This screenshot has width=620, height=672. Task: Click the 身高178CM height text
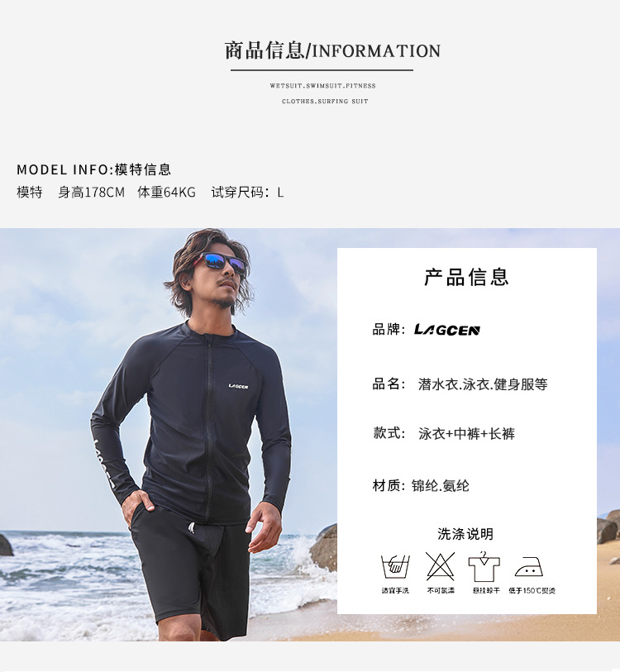(91, 192)
